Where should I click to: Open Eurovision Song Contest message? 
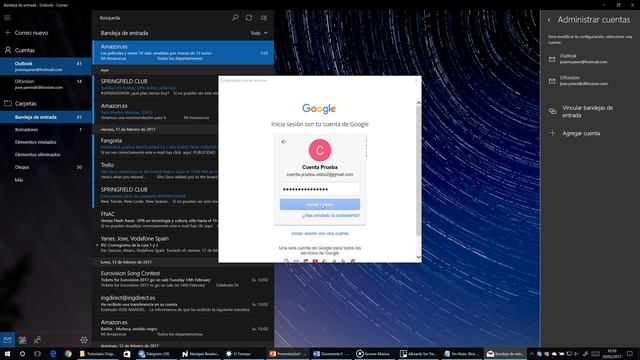[184, 279]
